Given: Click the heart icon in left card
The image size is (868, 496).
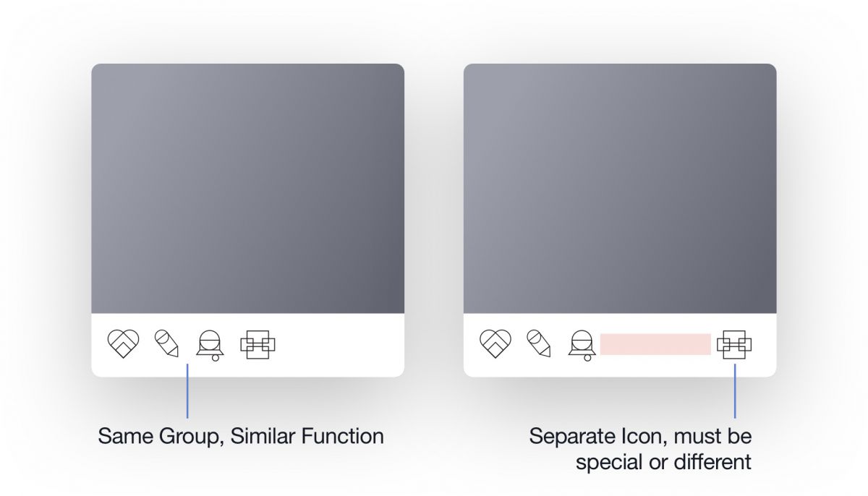Looking at the screenshot, I should click(x=123, y=343).
